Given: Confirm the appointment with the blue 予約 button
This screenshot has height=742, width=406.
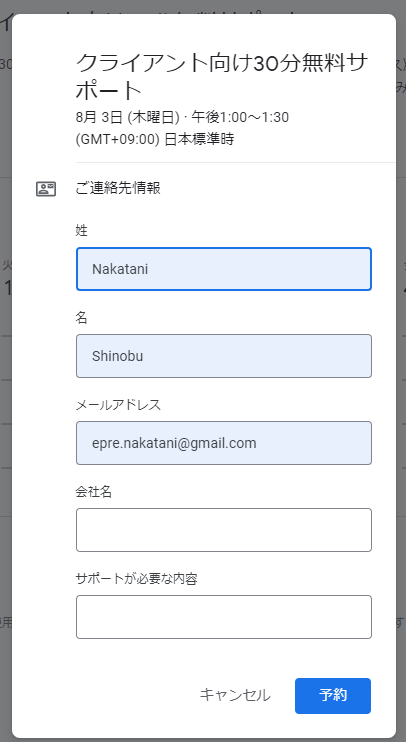Looking at the screenshot, I should [333, 696].
